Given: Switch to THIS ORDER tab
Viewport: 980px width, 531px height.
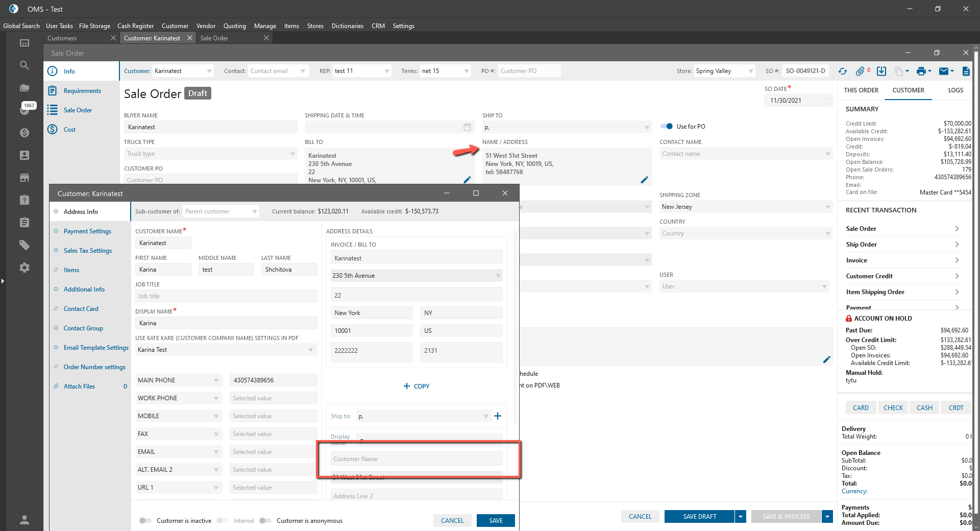Looking at the screenshot, I should click(861, 90).
